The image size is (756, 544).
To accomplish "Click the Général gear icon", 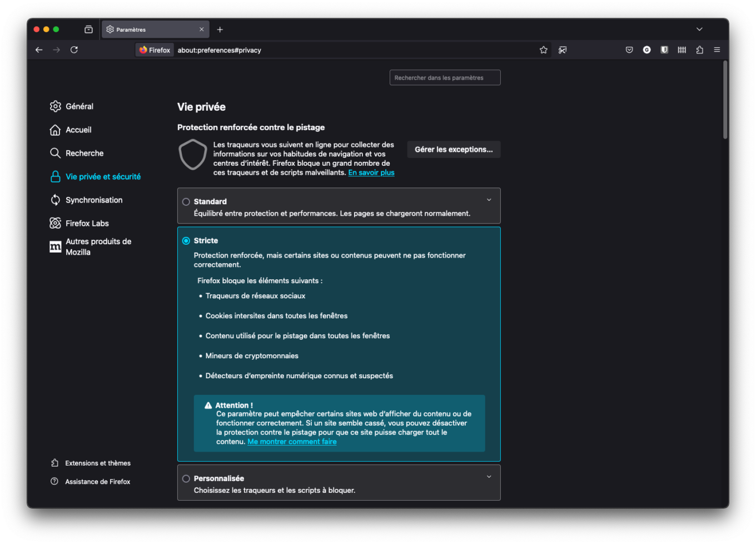I will tap(55, 106).
